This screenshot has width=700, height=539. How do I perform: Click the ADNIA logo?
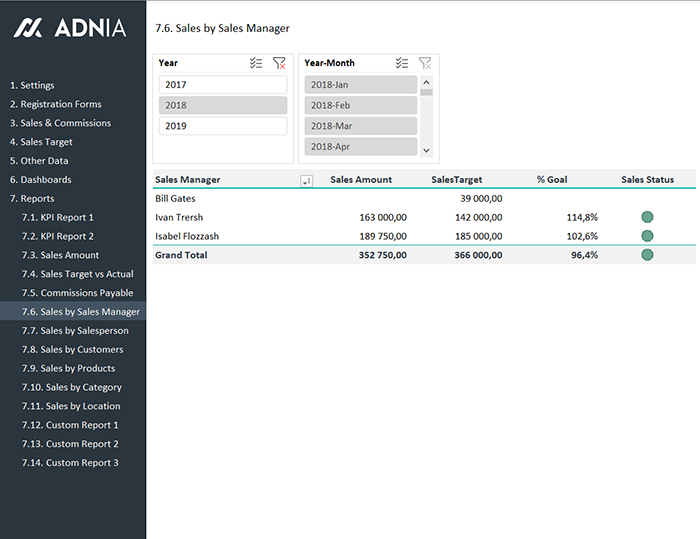[70, 28]
